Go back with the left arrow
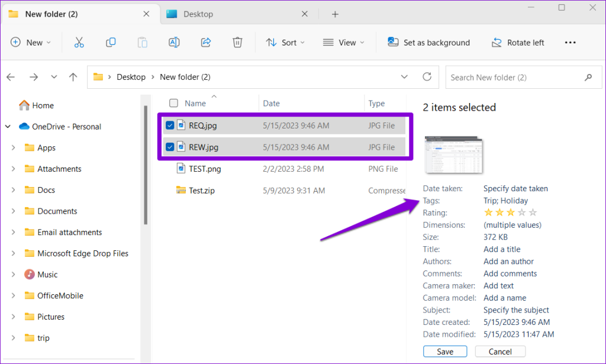Viewport: 606px width, 364px height. pos(11,77)
